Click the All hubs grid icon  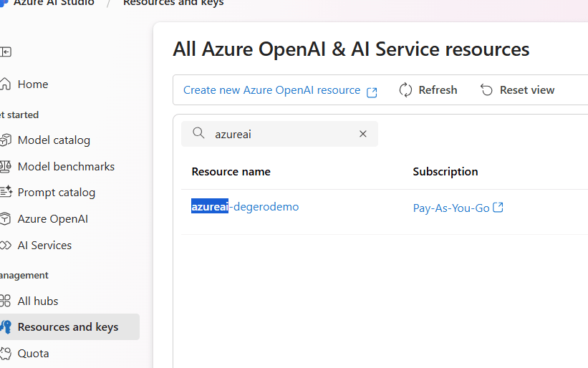tap(5, 301)
